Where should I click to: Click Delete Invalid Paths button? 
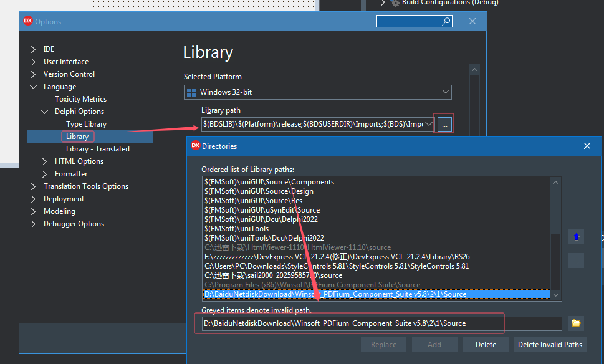(x=550, y=344)
